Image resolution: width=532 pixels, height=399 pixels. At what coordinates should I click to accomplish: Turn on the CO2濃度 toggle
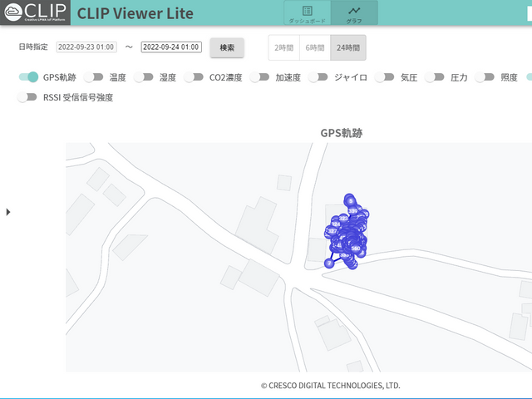(x=194, y=77)
